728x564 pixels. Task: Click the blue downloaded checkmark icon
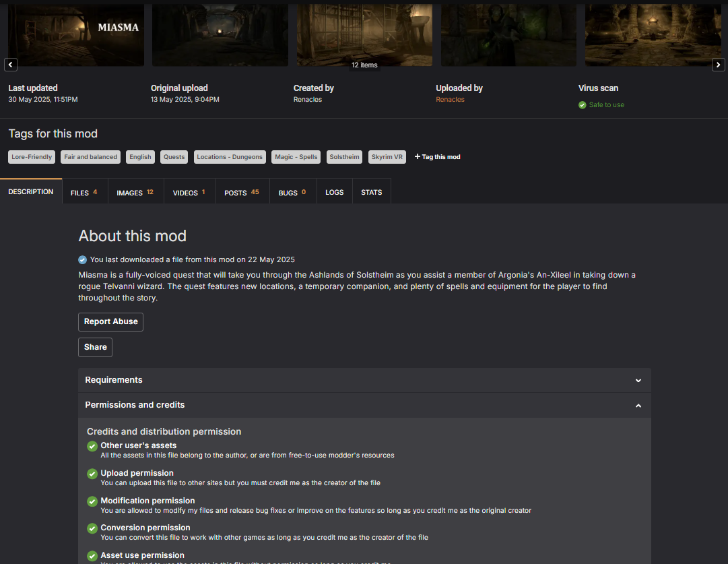click(x=82, y=259)
